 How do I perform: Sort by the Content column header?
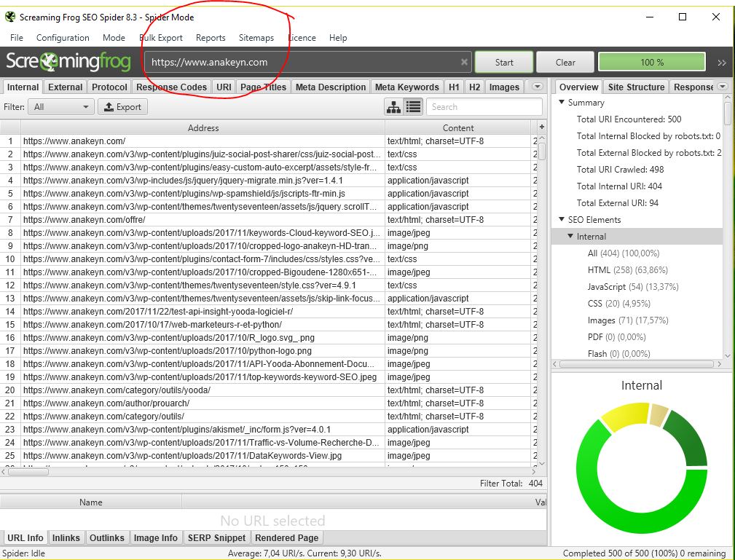coord(458,128)
